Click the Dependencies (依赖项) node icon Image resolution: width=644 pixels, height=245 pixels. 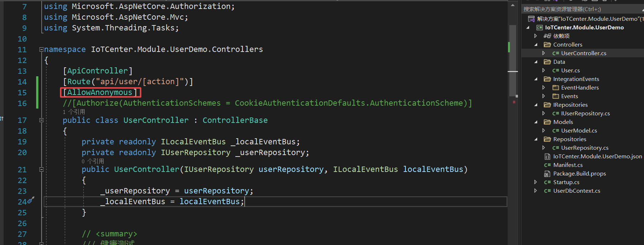click(547, 36)
